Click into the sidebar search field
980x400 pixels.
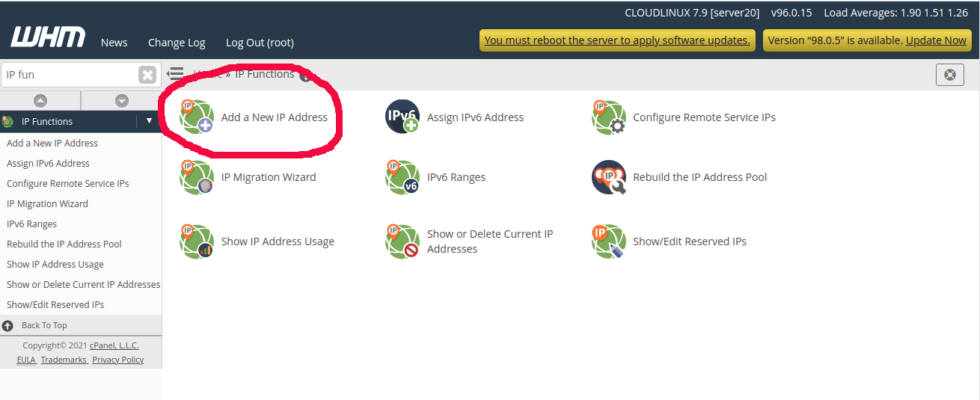69,75
